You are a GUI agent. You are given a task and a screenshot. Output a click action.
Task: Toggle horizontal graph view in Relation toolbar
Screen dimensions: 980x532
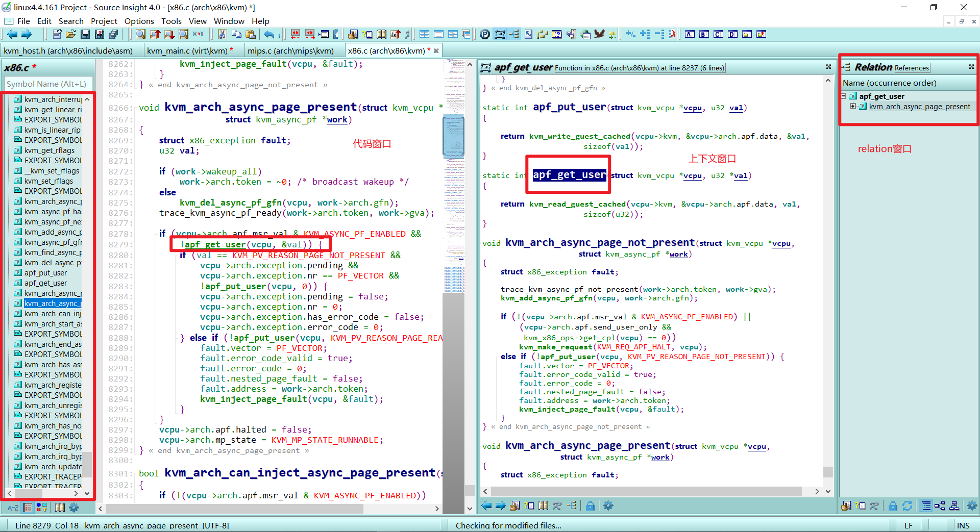pos(940,506)
